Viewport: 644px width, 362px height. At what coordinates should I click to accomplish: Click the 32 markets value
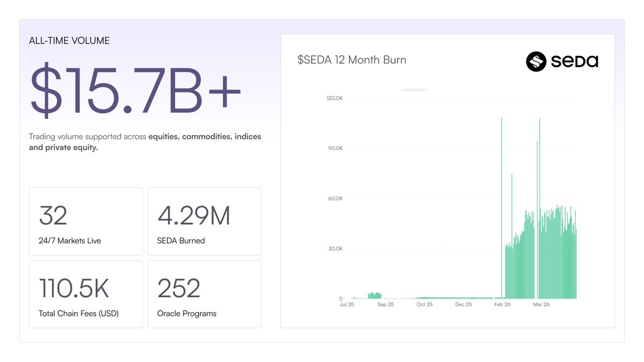tap(53, 215)
